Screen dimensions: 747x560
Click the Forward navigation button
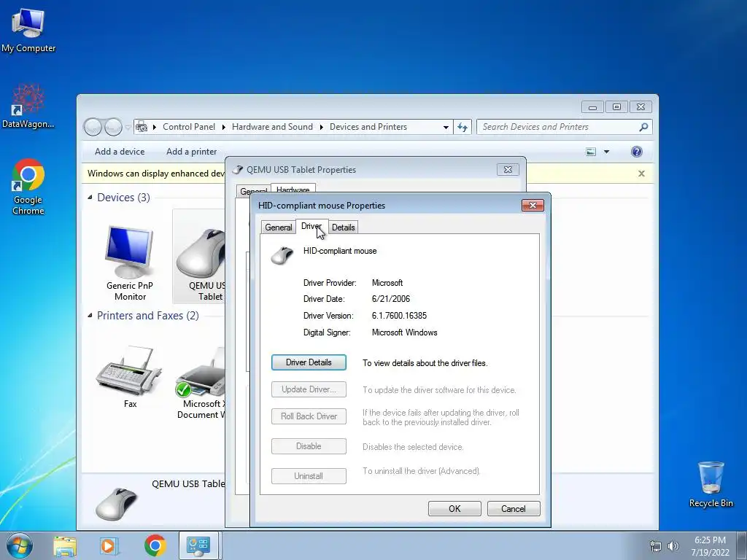pos(113,127)
